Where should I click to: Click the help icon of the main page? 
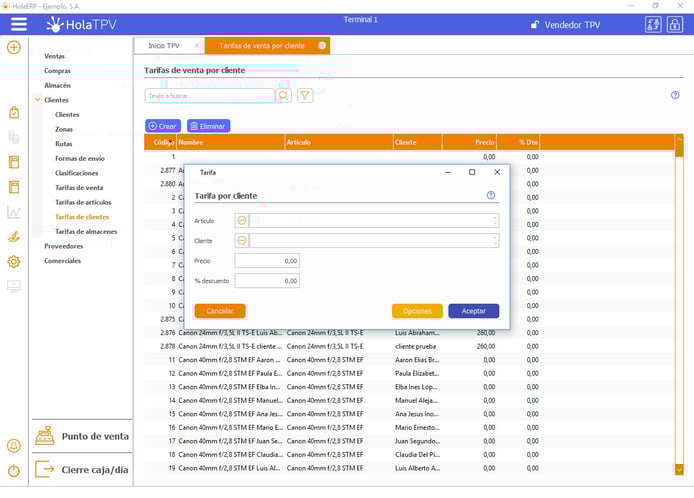click(x=675, y=95)
